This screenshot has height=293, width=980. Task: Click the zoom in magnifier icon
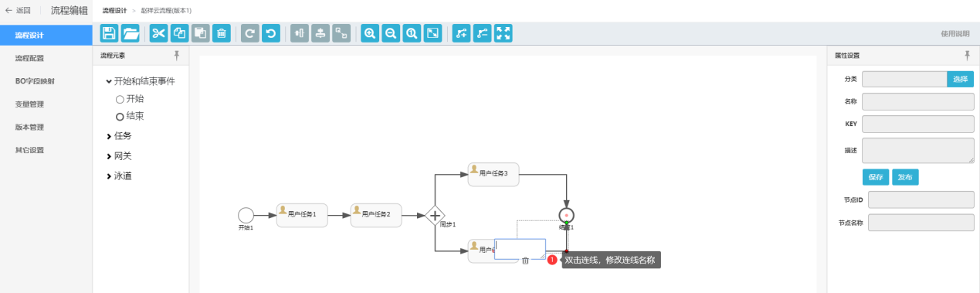[370, 33]
